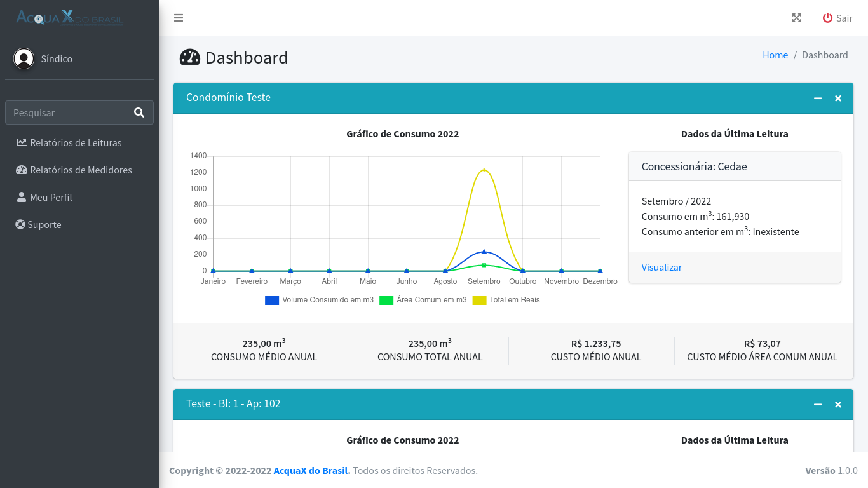Viewport: 868px width, 488px height.
Task: Open Relatórios de Leituras menu
Action: click(75, 143)
